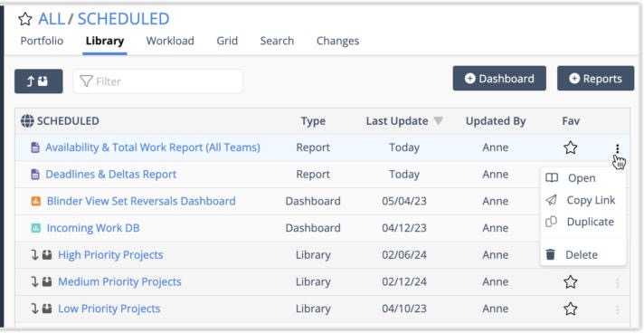Open the Workload tab
The width and height of the screenshot is (644, 333).
(x=170, y=41)
